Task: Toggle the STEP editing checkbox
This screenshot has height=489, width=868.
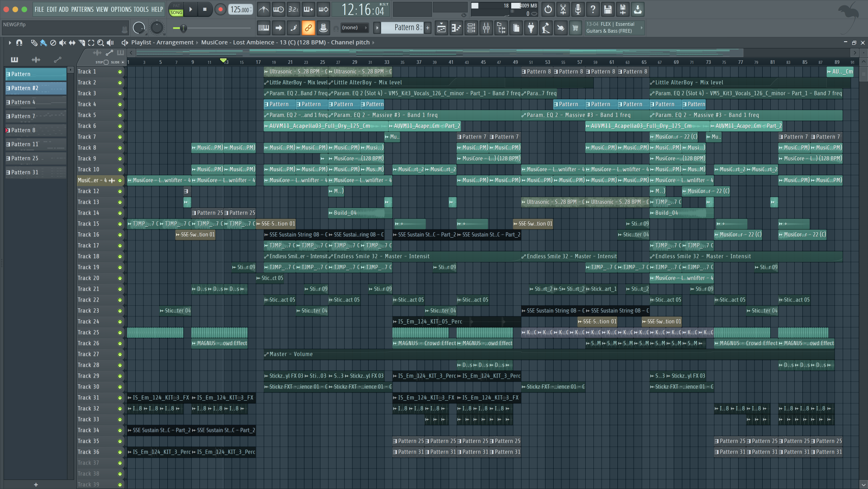Action: point(106,62)
